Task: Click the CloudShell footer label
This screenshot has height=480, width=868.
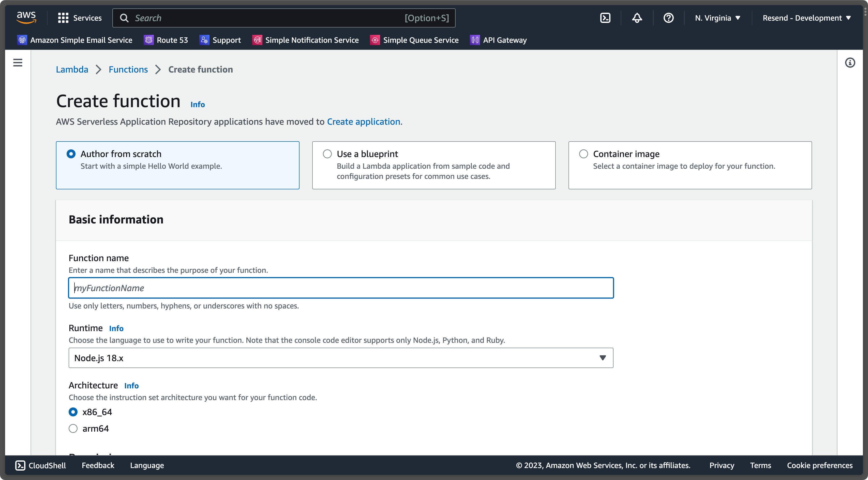Action: click(x=47, y=465)
